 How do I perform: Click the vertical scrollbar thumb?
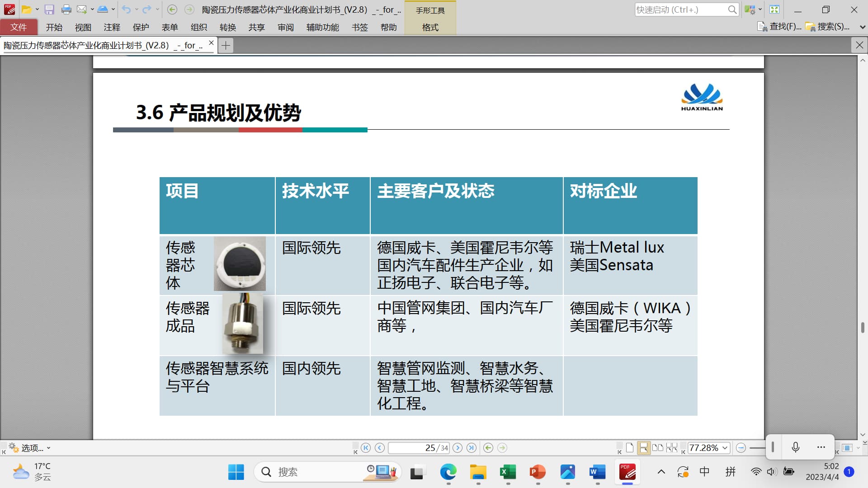point(863,327)
